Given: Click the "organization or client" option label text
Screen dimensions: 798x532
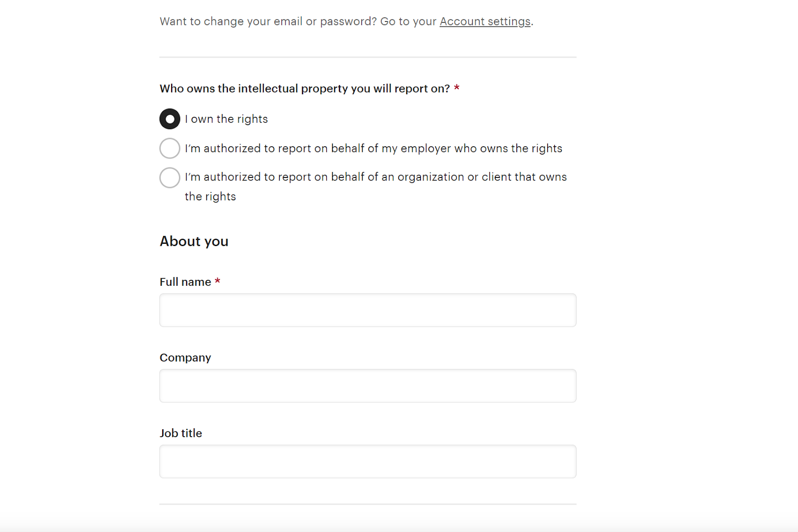Looking at the screenshot, I should [x=376, y=177].
